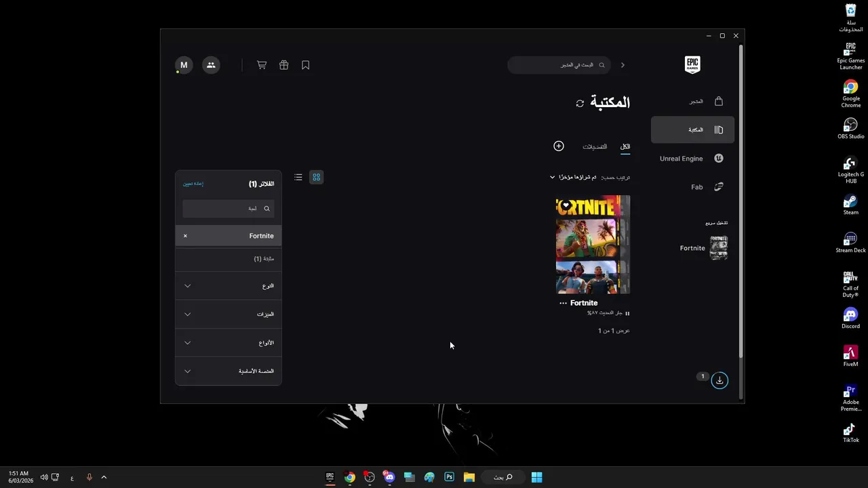Open Fortnite three-dot options menu
868x488 pixels.
pyautogui.click(x=563, y=303)
